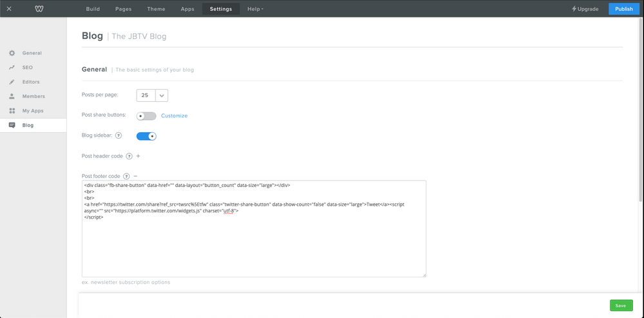The image size is (644, 318).
Task: Click the fb-share-button code line
Action: (x=188, y=185)
